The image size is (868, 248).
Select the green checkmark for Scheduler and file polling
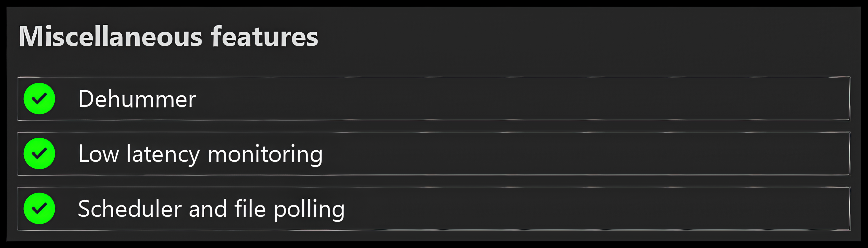[39, 208]
